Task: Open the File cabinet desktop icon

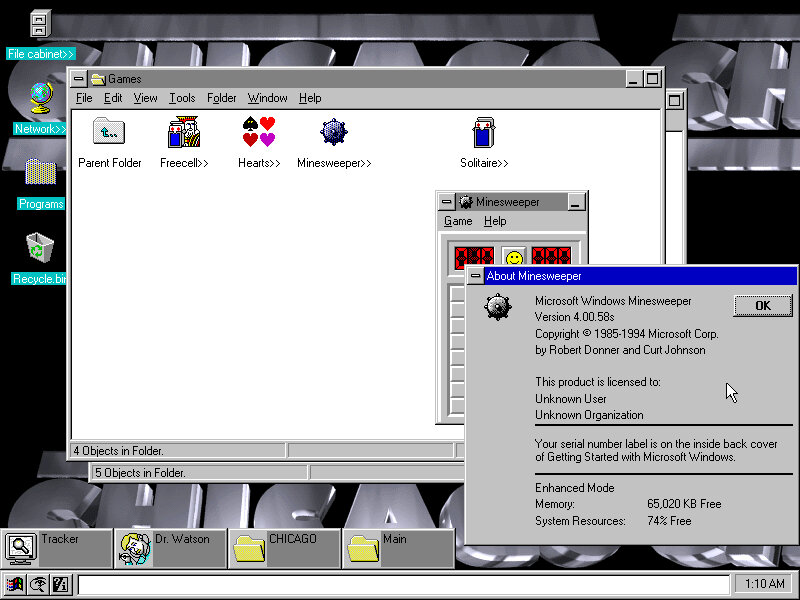Action: coord(40,24)
